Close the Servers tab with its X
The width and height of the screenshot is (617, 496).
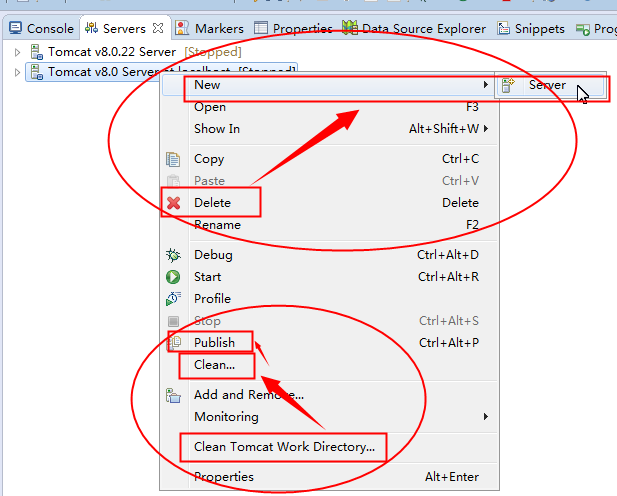pyautogui.click(x=158, y=28)
